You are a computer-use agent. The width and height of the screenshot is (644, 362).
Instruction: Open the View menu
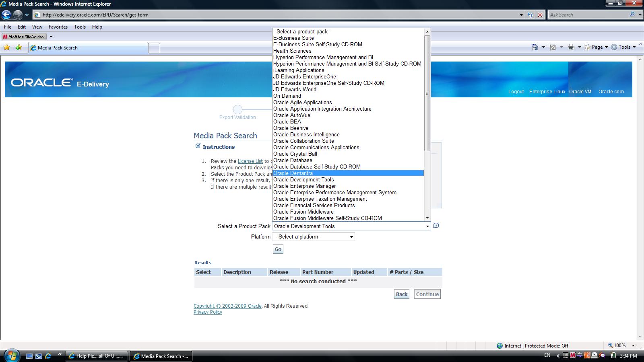pos(37,27)
